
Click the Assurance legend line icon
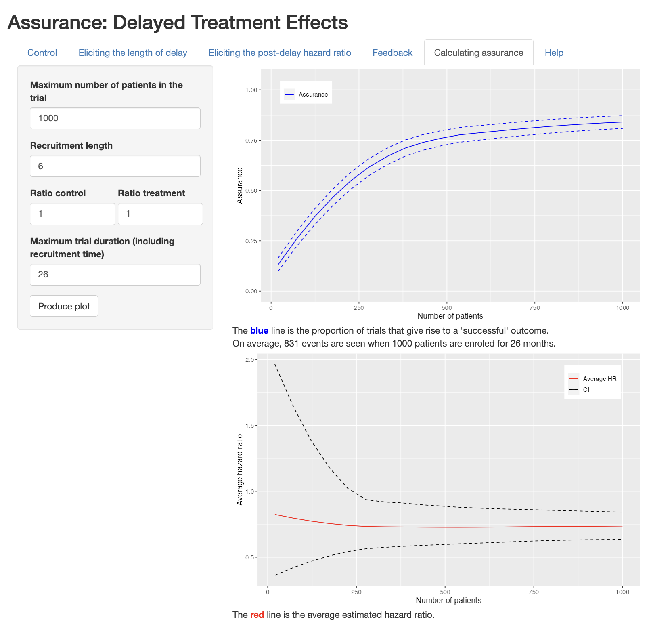pos(289,95)
